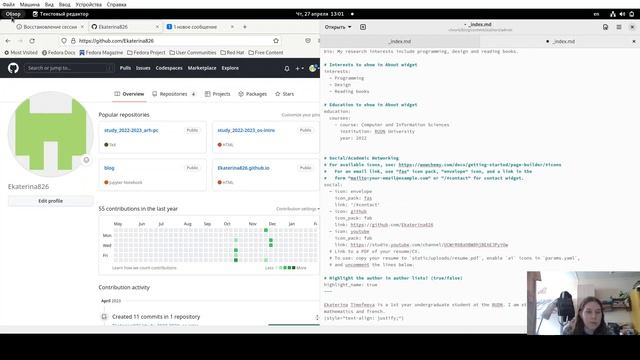This screenshot has height=360, width=640.
Task: Open new browser tab with plus
Action: pos(245,27)
